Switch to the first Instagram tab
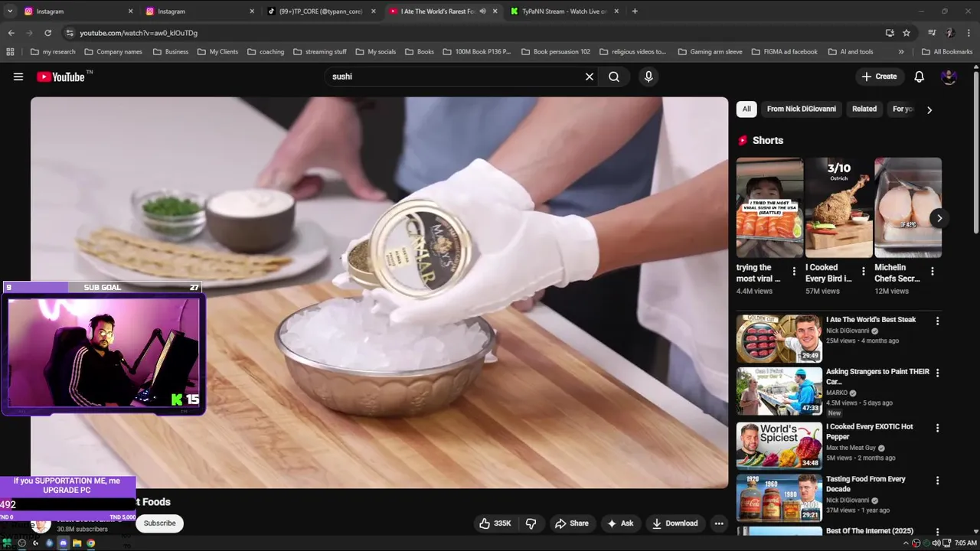The height and width of the screenshot is (551, 980). click(x=77, y=11)
